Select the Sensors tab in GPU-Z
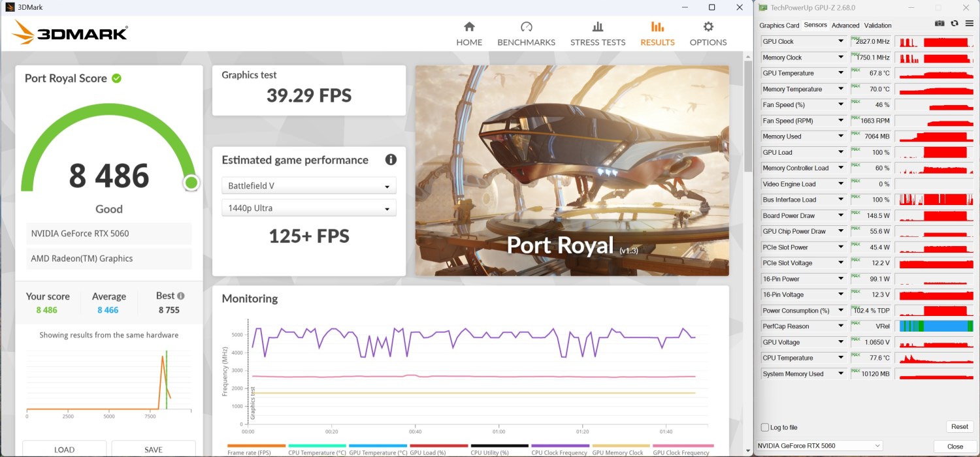 (815, 25)
